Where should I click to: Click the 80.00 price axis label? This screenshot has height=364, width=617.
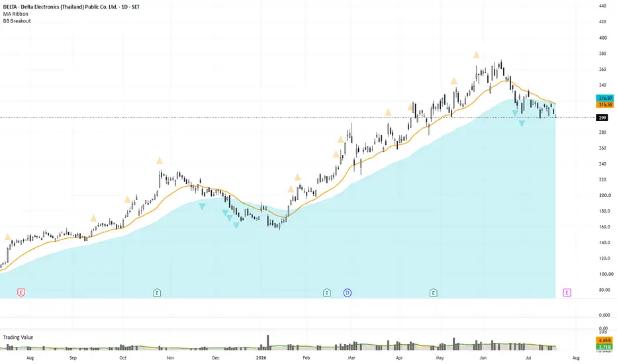(x=604, y=290)
